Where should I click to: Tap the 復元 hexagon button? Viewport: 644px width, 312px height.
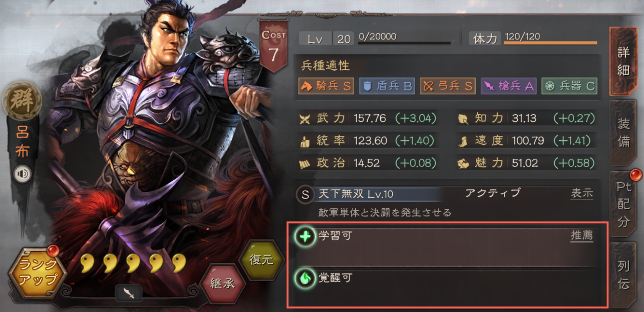pyautogui.click(x=262, y=261)
